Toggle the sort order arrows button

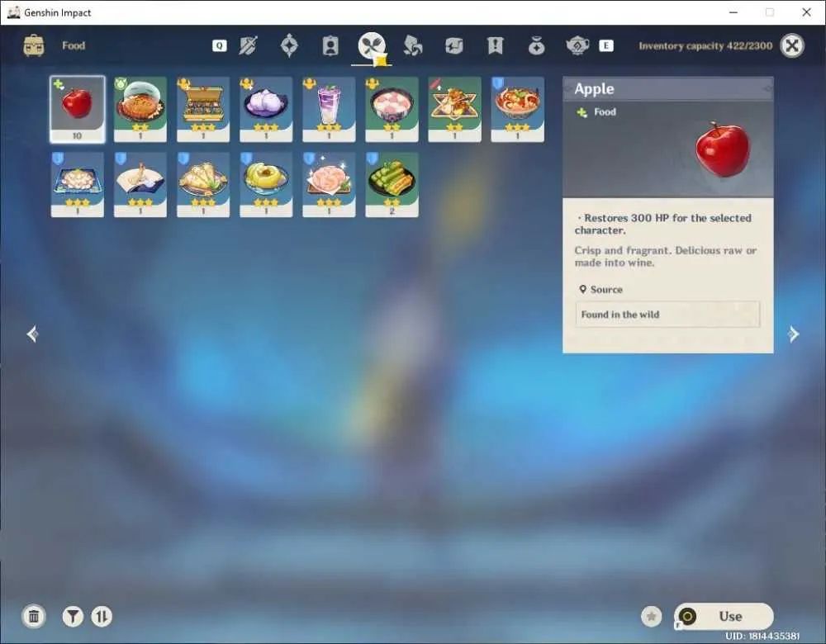(x=102, y=616)
